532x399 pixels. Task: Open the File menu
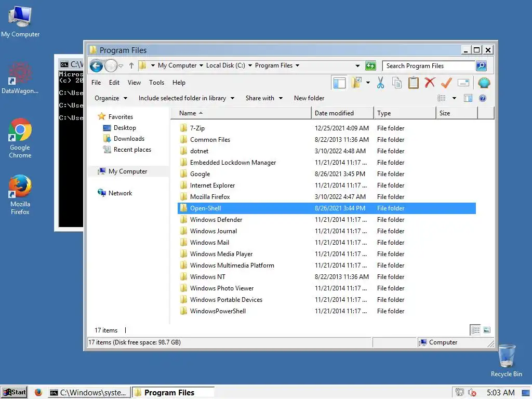coord(96,83)
